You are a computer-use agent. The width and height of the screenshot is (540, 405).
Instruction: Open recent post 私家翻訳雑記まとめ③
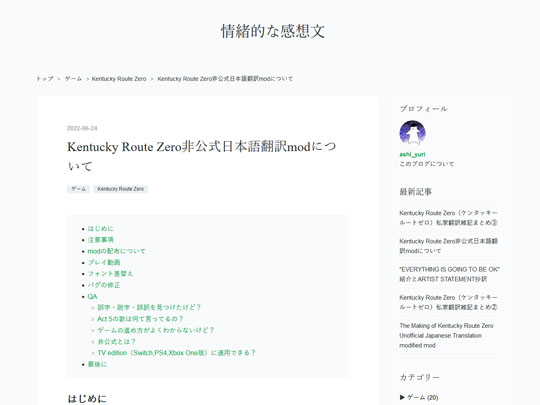tap(448, 218)
